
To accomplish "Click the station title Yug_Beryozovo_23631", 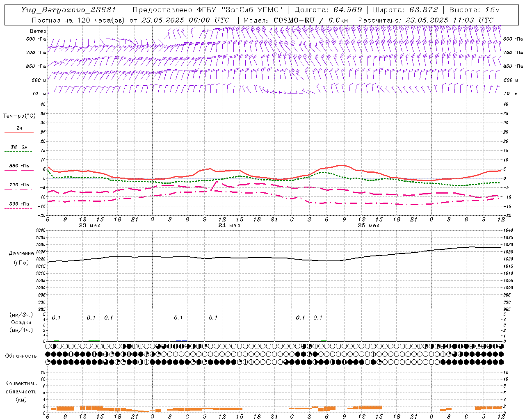I will (x=69, y=10).
